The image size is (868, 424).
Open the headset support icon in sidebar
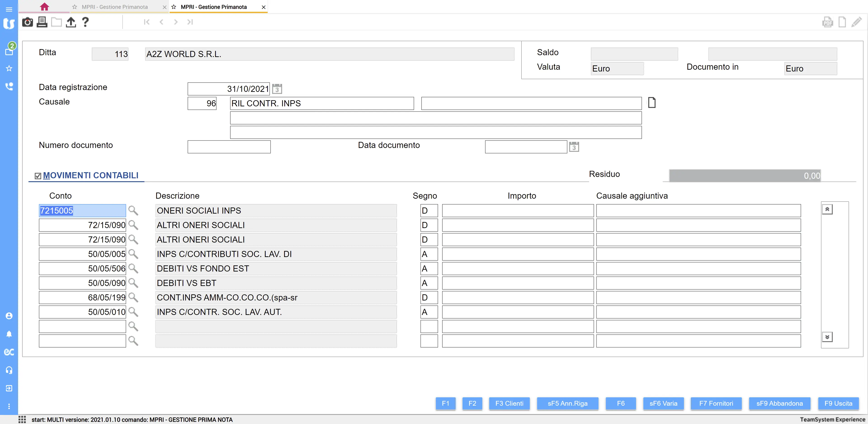pos(9,370)
